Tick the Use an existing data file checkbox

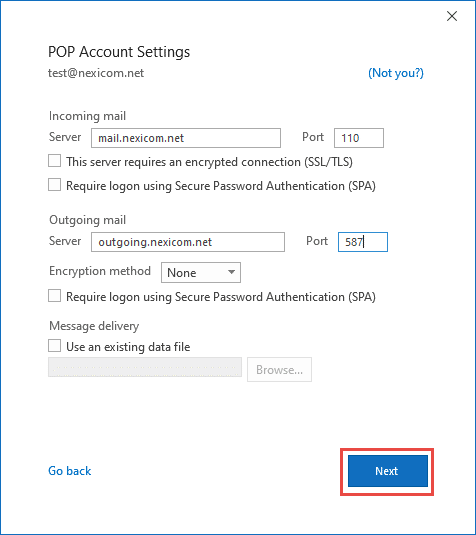(55, 346)
